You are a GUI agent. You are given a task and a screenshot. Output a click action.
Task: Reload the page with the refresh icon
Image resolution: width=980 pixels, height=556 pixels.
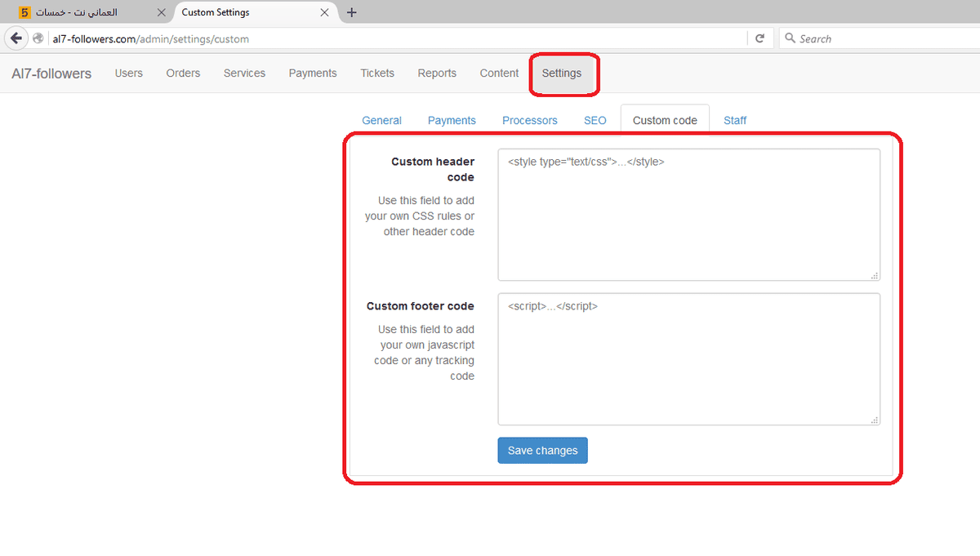point(759,38)
